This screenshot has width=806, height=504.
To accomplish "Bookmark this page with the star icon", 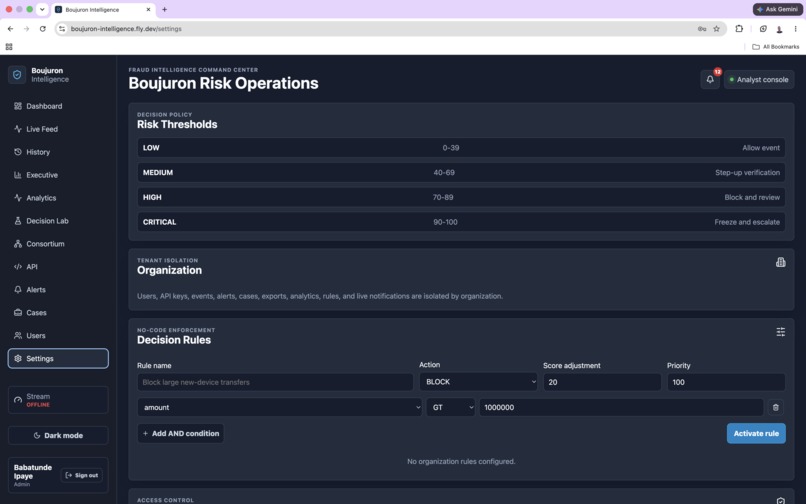I will tap(716, 29).
